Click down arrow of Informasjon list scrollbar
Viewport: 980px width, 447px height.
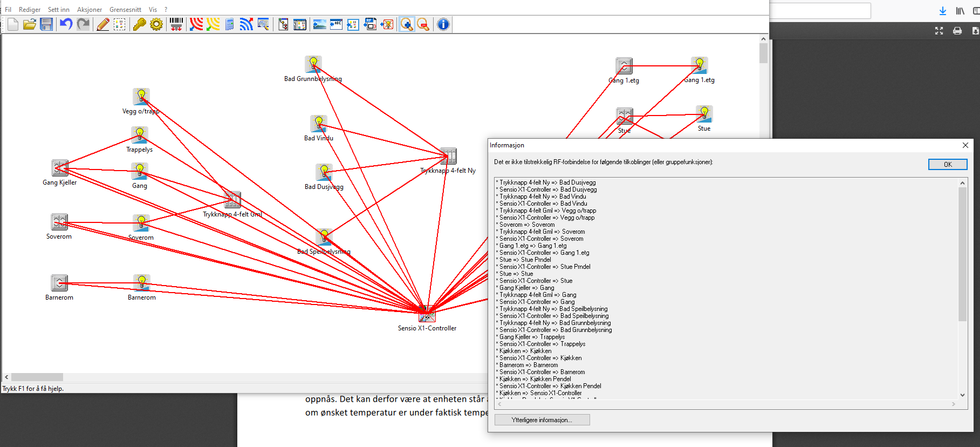coord(962,395)
